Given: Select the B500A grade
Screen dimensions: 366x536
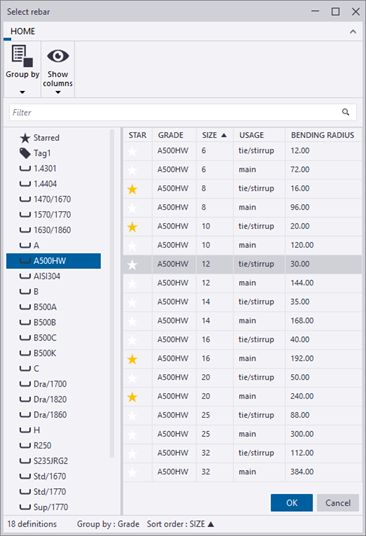Looking at the screenshot, I should (38, 307).
